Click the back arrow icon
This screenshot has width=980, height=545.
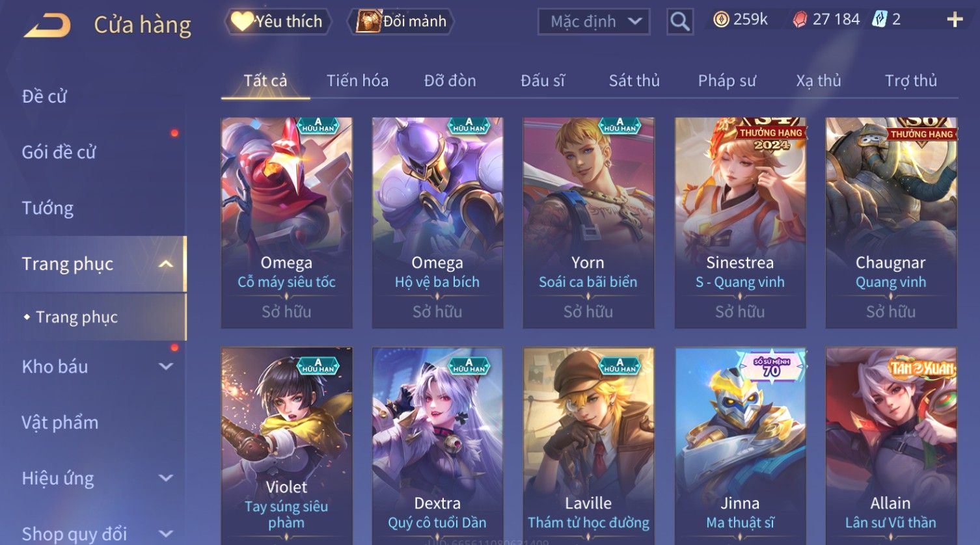47,25
